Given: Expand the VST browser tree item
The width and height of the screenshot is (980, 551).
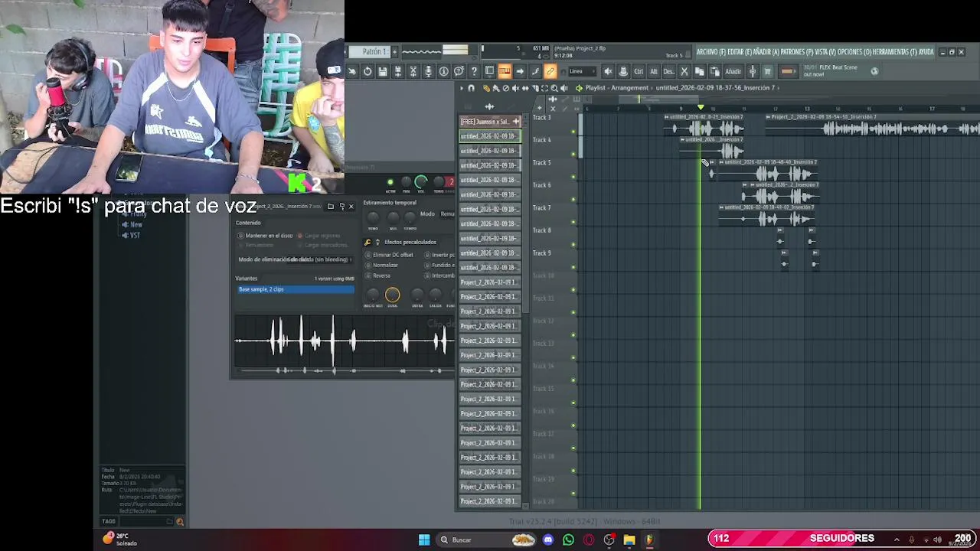Looking at the screenshot, I should [132, 236].
